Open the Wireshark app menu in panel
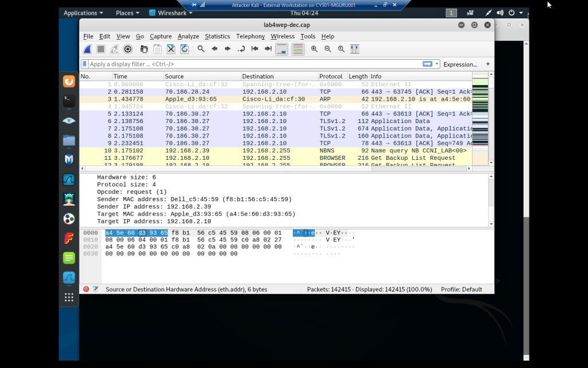This screenshot has width=588, height=368. pos(171,13)
